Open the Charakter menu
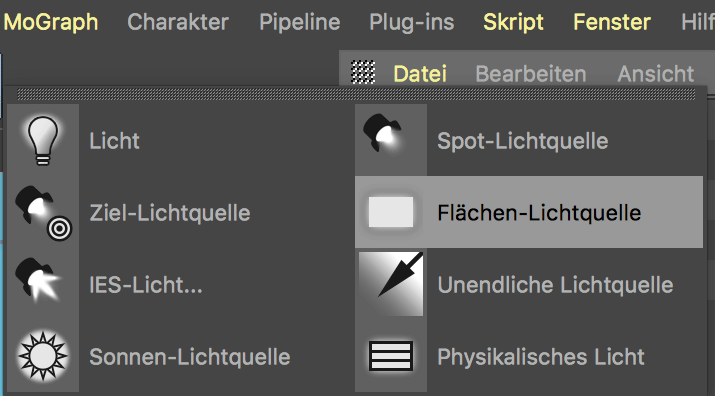The width and height of the screenshot is (715, 396). click(178, 21)
